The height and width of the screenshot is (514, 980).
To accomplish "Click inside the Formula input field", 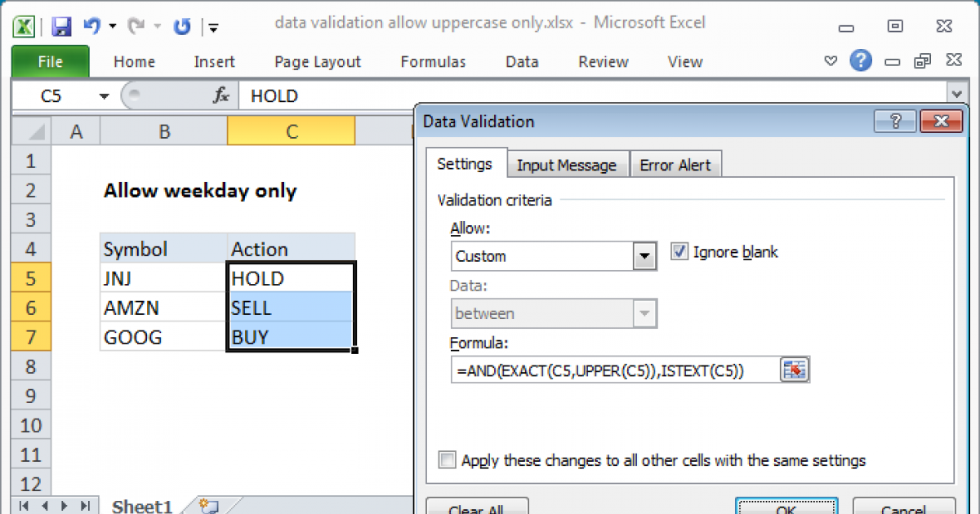I will click(x=612, y=370).
